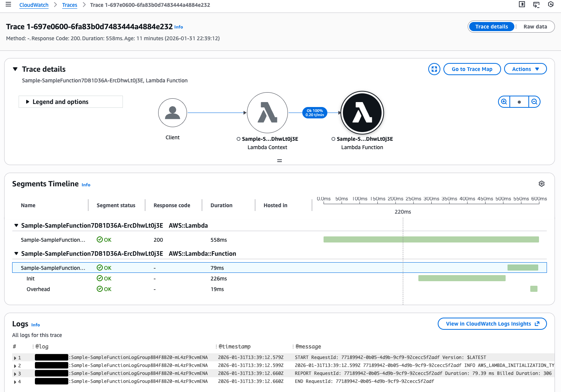Switch to Trace details view
This screenshot has width=561, height=392.
(491, 27)
